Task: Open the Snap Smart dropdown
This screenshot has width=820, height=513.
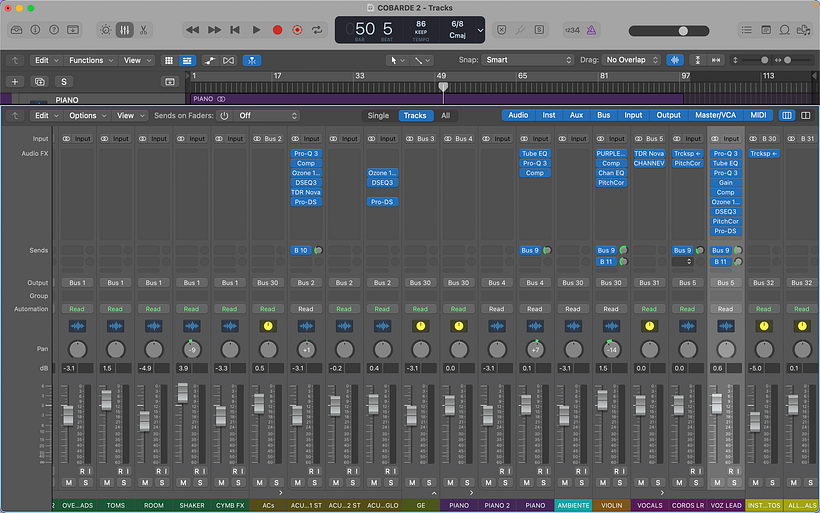Action: click(x=528, y=60)
